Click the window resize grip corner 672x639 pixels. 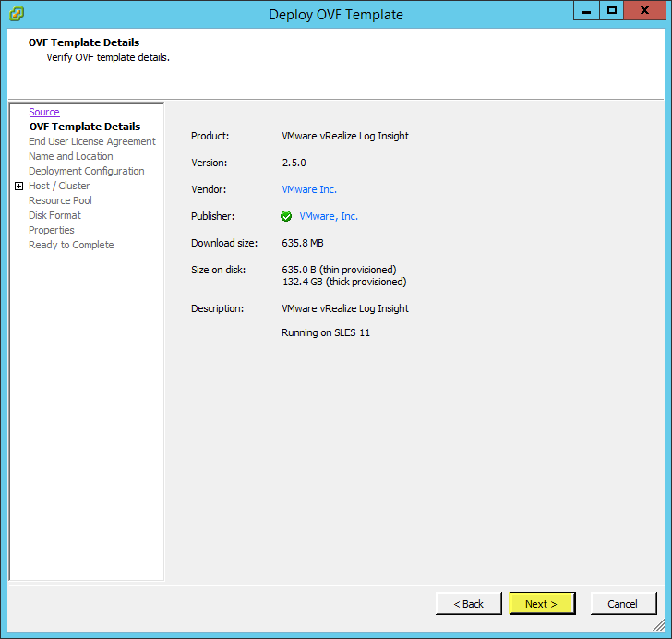click(659, 625)
